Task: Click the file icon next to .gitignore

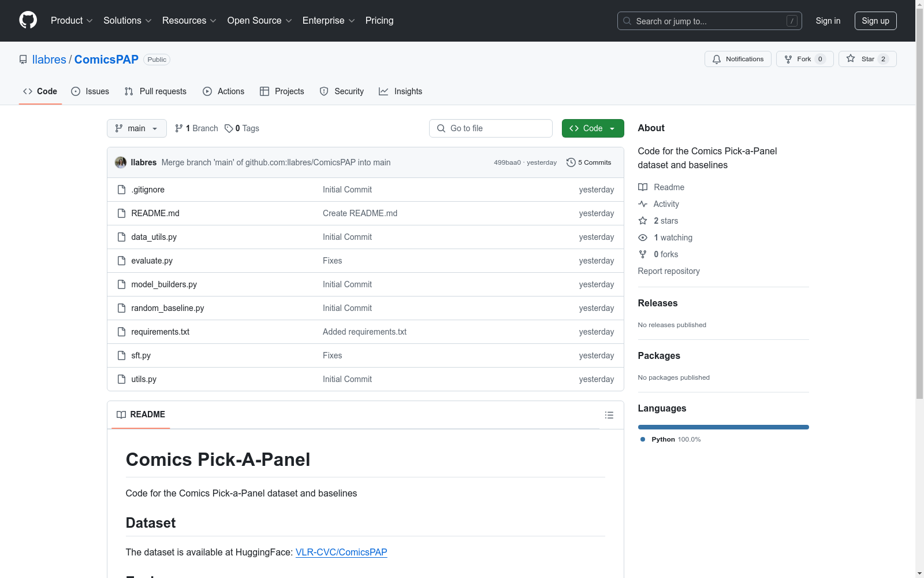Action: [x=121, y=190]
